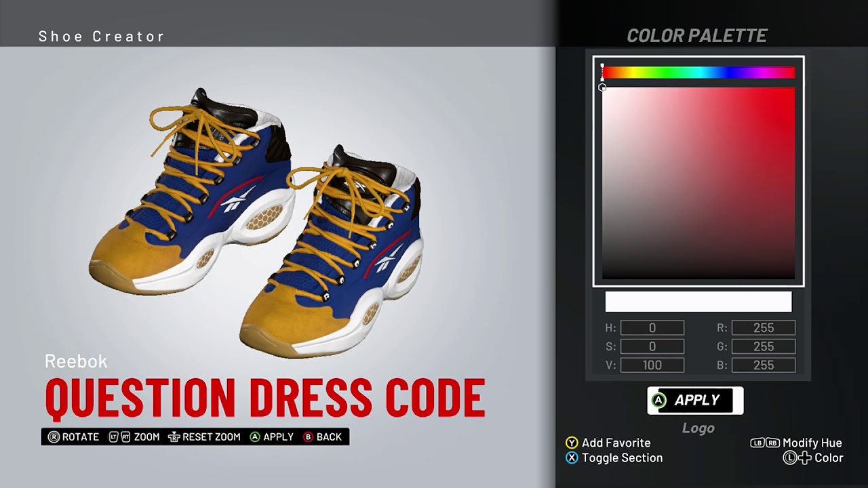Click the LT trigger zoom icon
This screenshot has width=868, height=488.
click(x=114, y=437)
